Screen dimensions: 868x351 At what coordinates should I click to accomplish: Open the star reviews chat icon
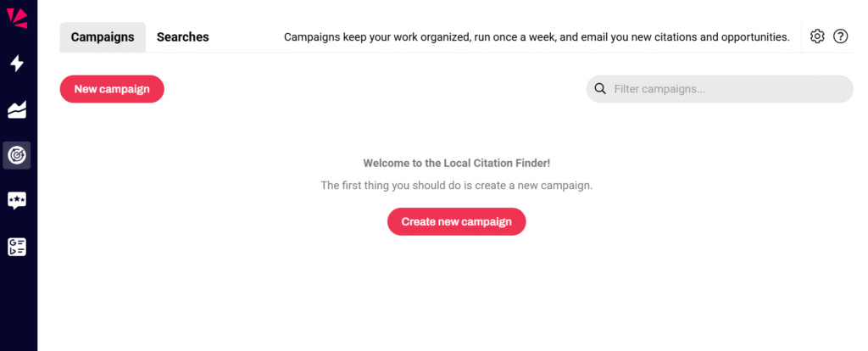(17, 201)
